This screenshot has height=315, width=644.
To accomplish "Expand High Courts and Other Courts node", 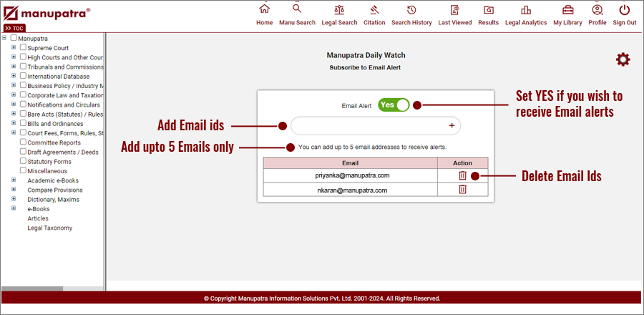I will pos(14,57).
